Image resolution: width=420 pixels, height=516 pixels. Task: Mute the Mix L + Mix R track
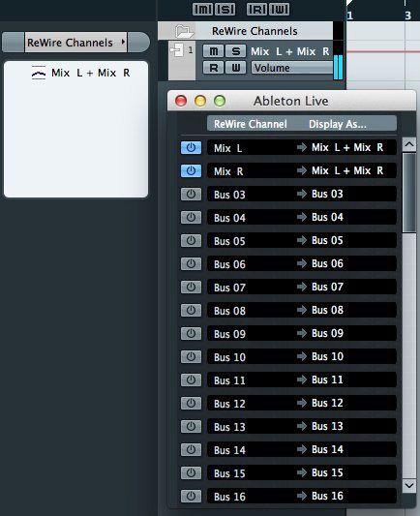[214, 51]
